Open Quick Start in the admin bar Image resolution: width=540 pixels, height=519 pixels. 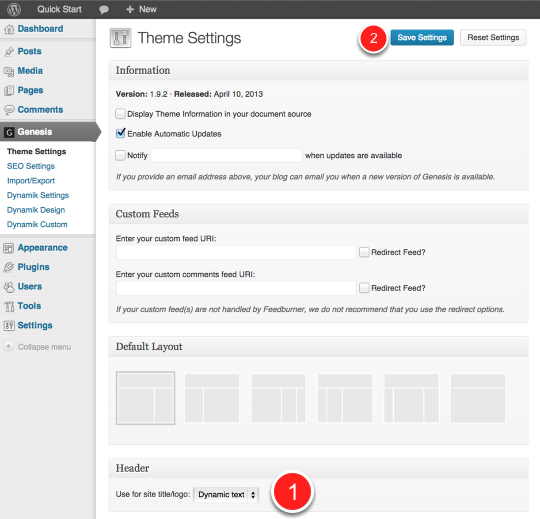pos(60,9)
